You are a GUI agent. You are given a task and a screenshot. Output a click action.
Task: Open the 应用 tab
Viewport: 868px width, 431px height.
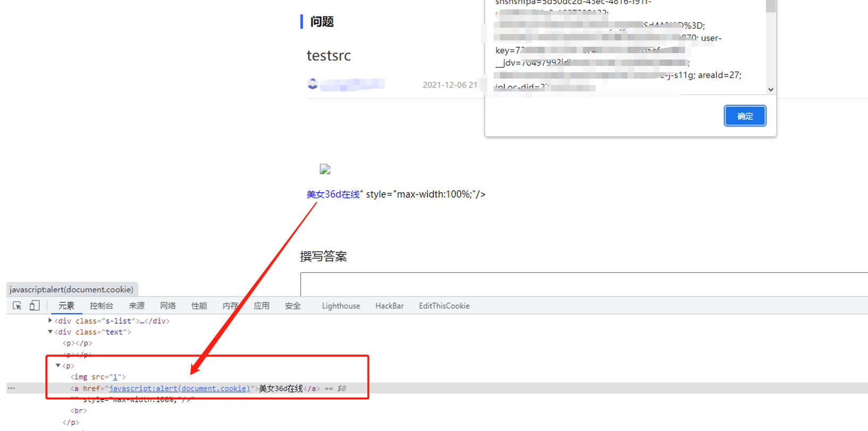pyautogui.click(x=262, y=306)
